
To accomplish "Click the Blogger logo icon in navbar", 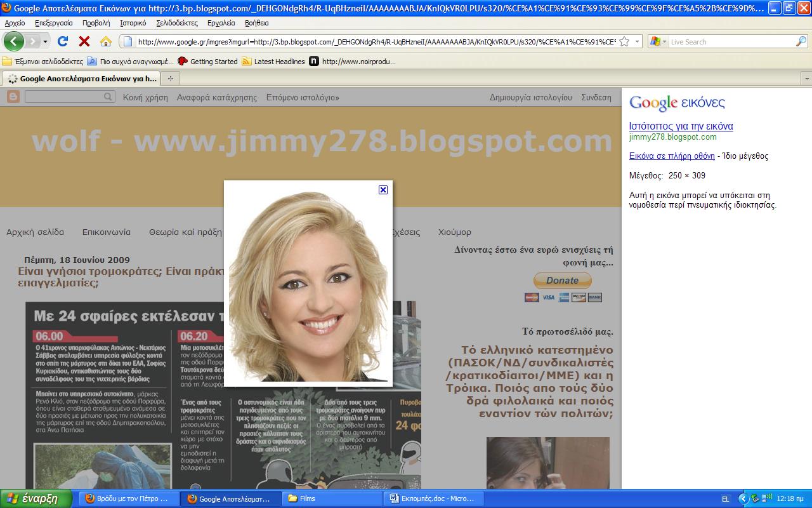I will click(x=13, y=97).
